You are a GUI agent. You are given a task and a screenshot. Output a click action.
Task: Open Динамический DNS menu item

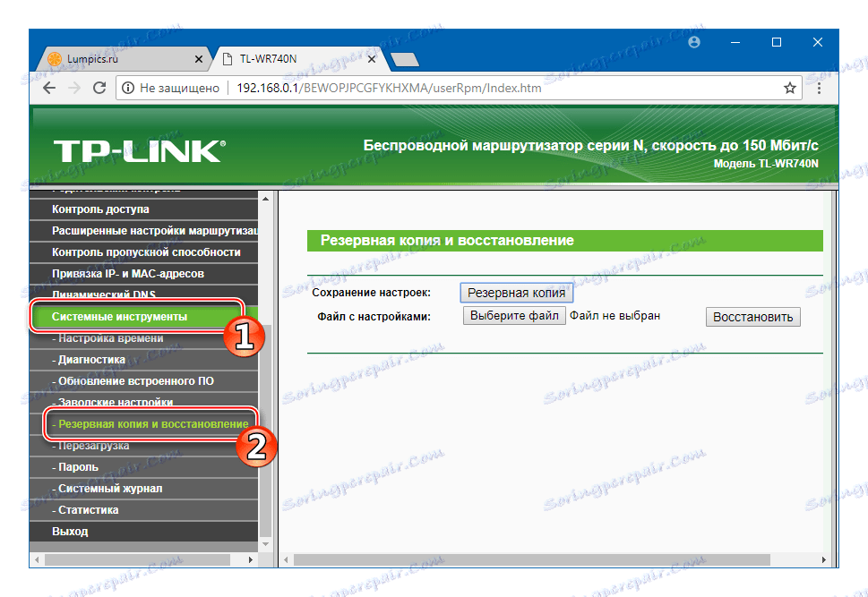(x=143, y=294)
